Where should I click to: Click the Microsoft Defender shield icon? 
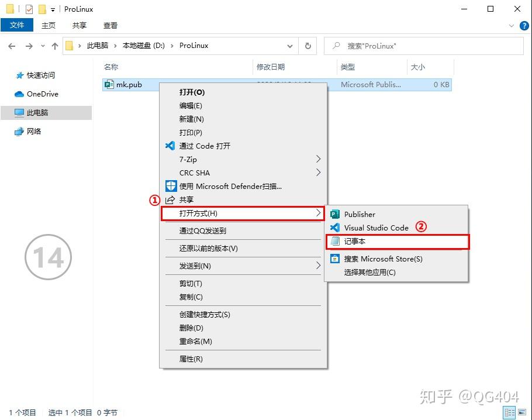pos(170,186)
